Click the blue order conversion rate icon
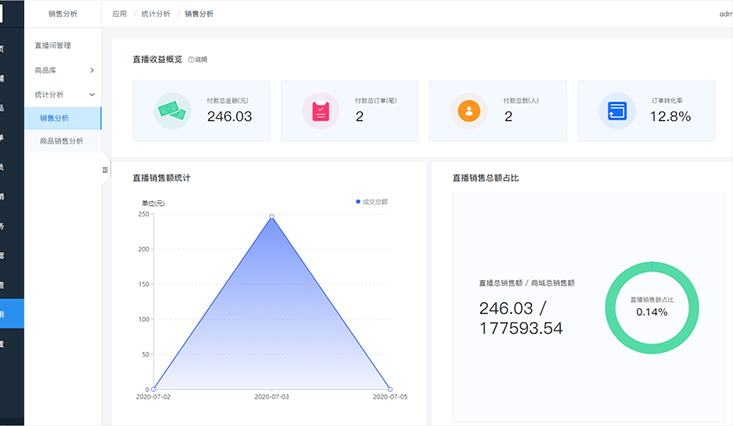Image resolution: width=733 pixels, height=426 pixels. tap(616, 111)
